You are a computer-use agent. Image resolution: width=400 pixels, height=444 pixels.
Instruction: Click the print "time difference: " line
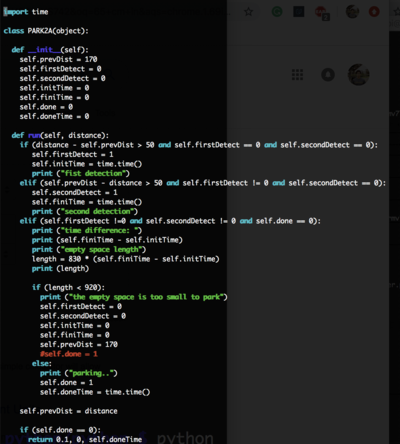87,230
